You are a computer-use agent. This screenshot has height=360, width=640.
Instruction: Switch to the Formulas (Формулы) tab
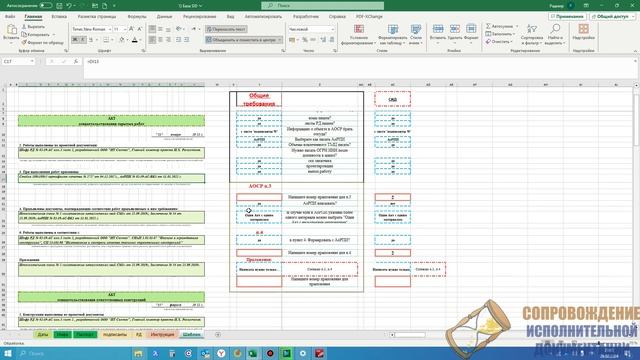(x=137, y=17)
